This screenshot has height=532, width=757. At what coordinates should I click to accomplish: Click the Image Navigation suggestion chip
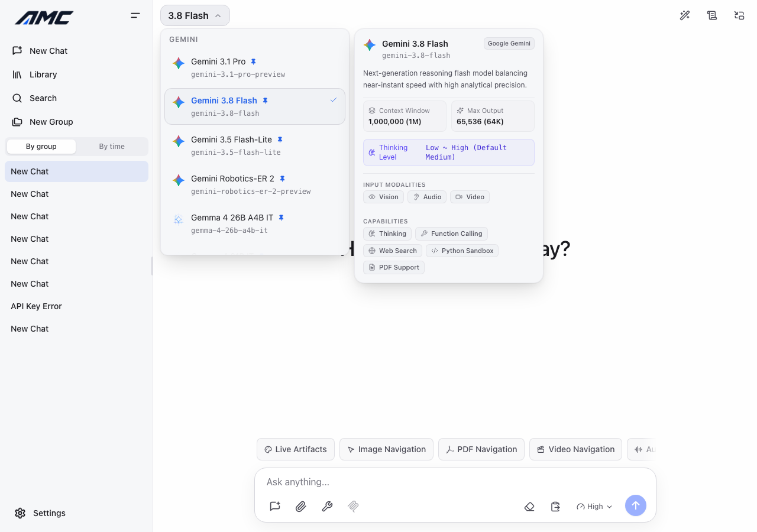[x=386, y=449]
